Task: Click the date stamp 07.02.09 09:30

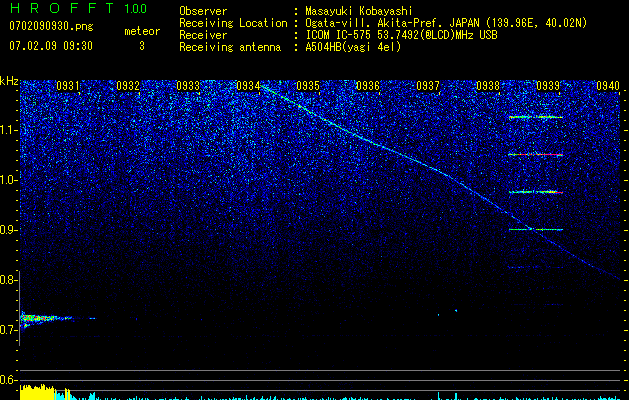Action: point(51,46)
